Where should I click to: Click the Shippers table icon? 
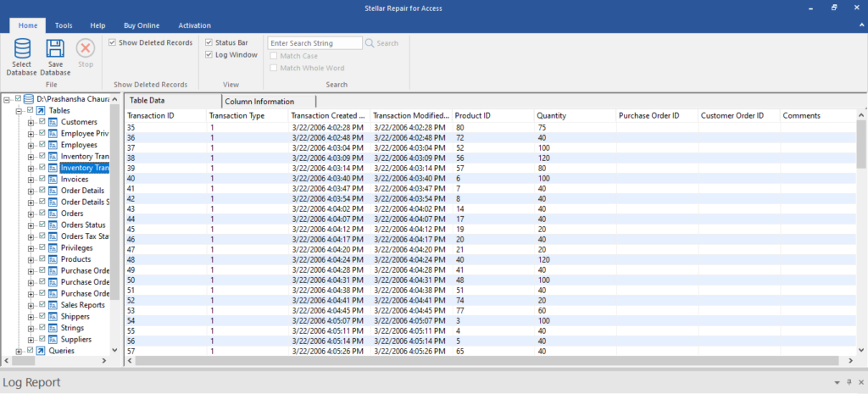coord(53,317)
